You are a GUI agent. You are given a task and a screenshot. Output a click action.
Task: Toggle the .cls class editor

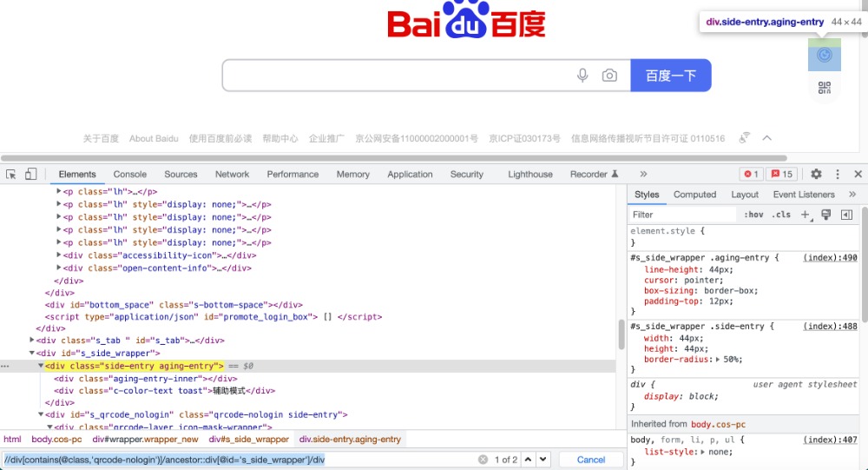781,215
